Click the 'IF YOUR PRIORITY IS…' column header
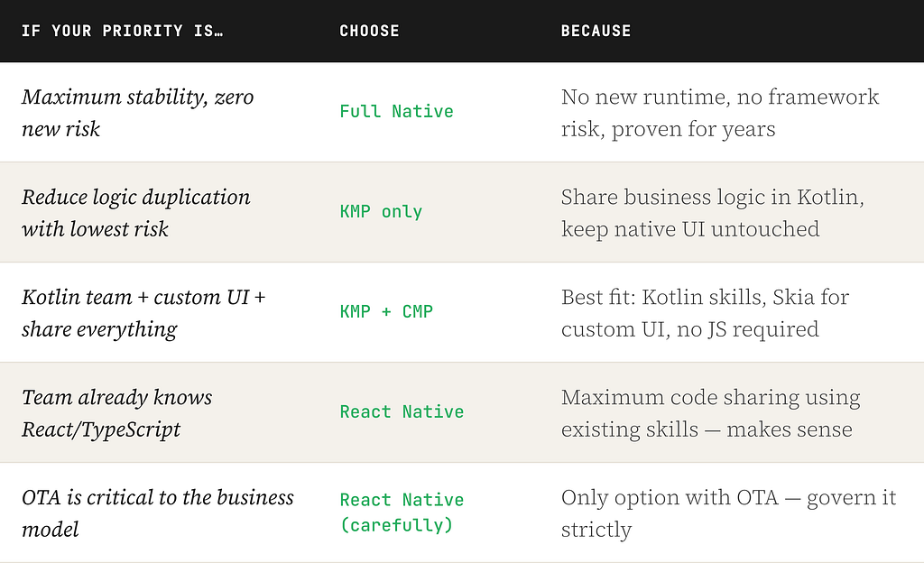The height and width of the screenshot is (563, 924). pyautogui.click(x=122, y=32)
